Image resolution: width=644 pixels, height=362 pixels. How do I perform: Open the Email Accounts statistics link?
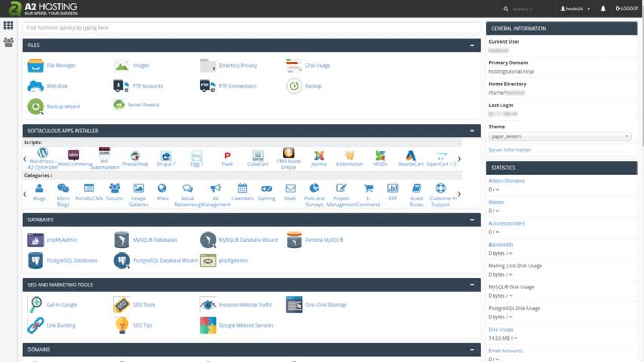[x=506, y=351]
